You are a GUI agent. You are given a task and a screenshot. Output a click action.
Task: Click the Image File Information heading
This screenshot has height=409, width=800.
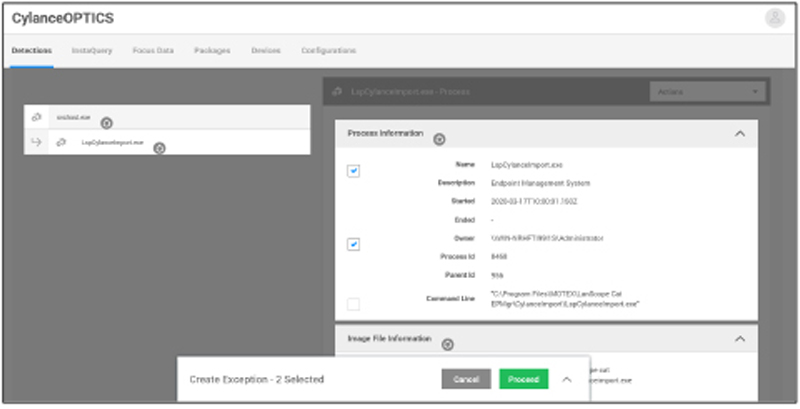[389, 338]
